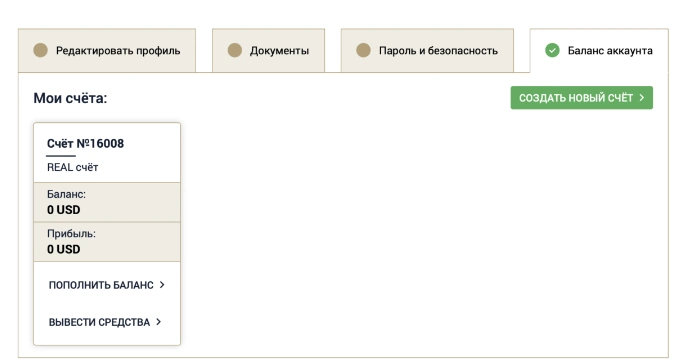Create a new account with Создать новый счёт
The width and height of the screenshot is (681, 363).
tap(582, 98)
